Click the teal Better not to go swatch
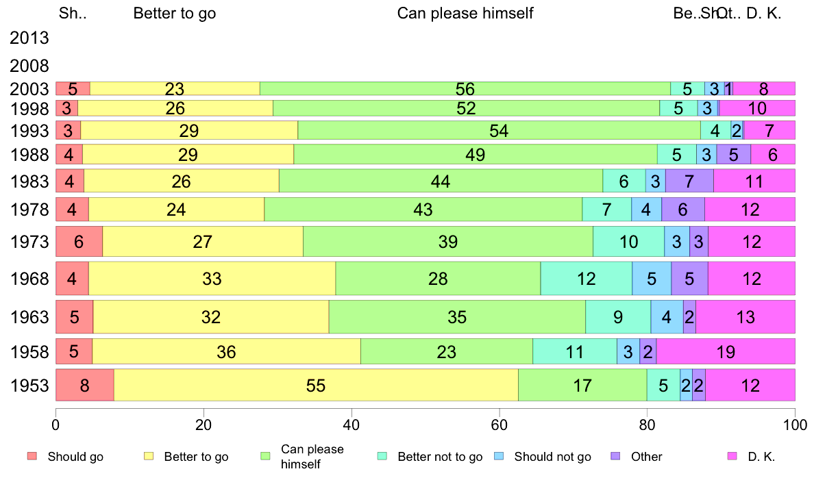Image resolution: width=814 pixels, height=504 pixels. pyautogui.click(x=382, y=456)
